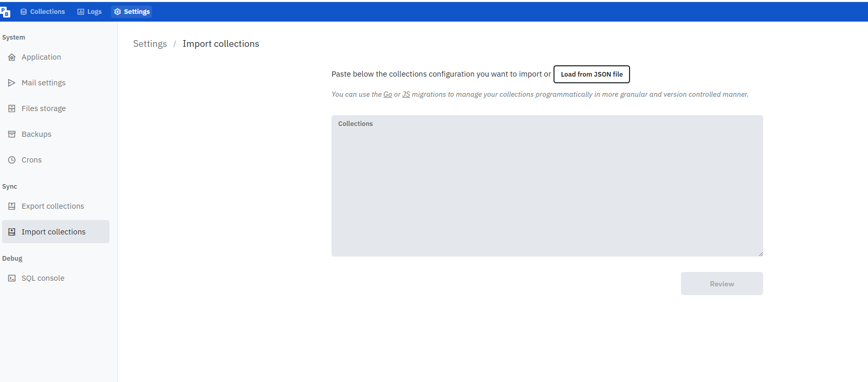Image resolution: width=868 pixels, height=382 pixels.
Task: Open Export collections page
Action: click(56, 206)
